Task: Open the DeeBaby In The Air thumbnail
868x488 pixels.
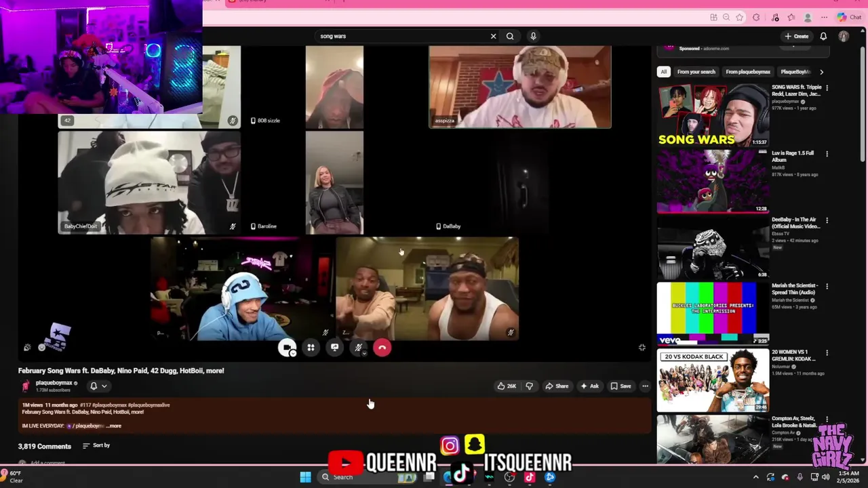Action: (713, 247)
